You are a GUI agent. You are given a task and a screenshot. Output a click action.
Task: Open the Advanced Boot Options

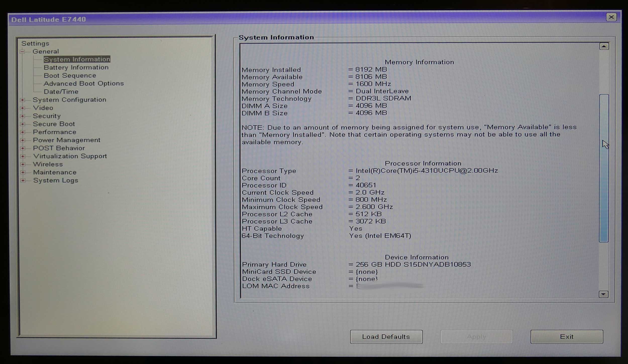tap(83, 83)
